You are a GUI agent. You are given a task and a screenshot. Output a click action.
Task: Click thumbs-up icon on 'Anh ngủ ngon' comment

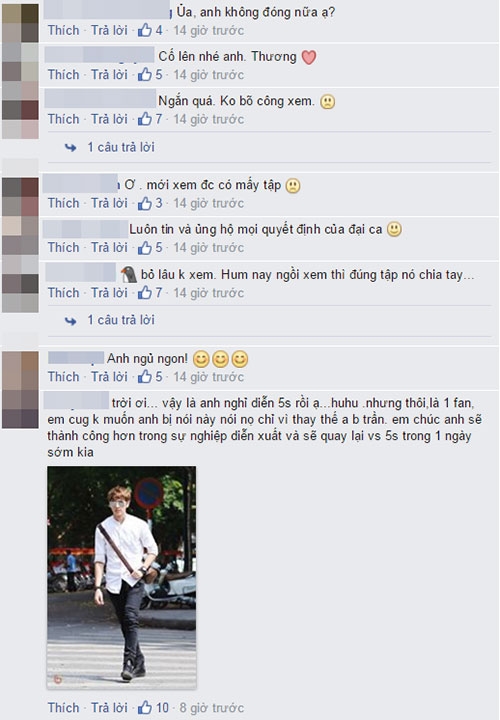click(x=145, y=377)
